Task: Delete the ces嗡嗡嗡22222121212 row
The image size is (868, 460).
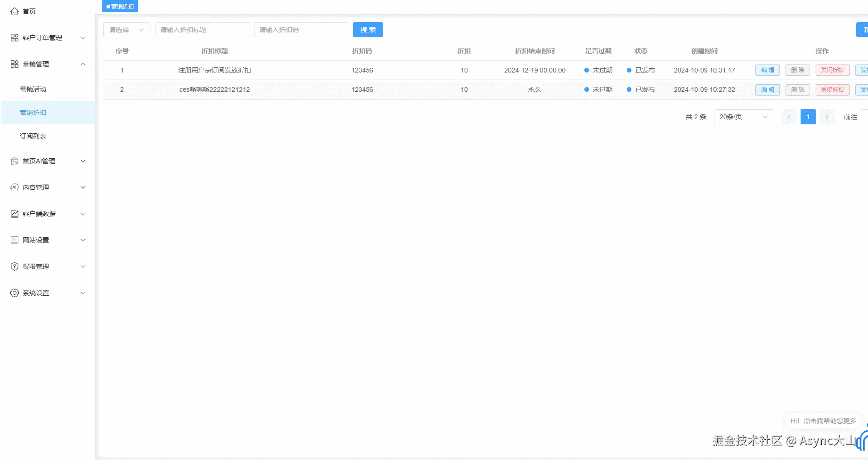Action: [x=798, y=90]
